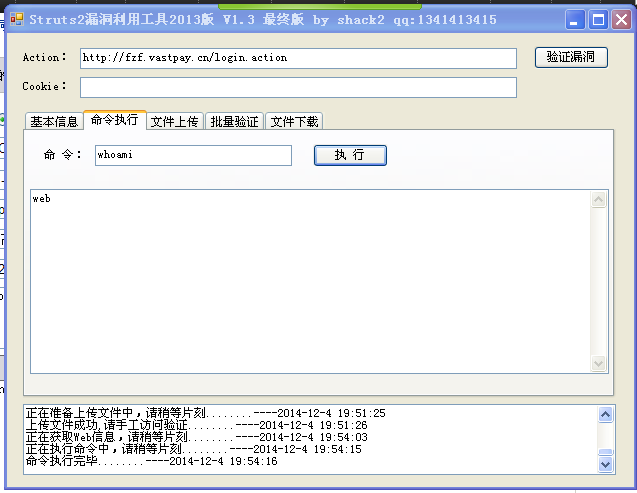Click the 验证漏洞 button
The image size is (637, 493).
tap(571, 57)
